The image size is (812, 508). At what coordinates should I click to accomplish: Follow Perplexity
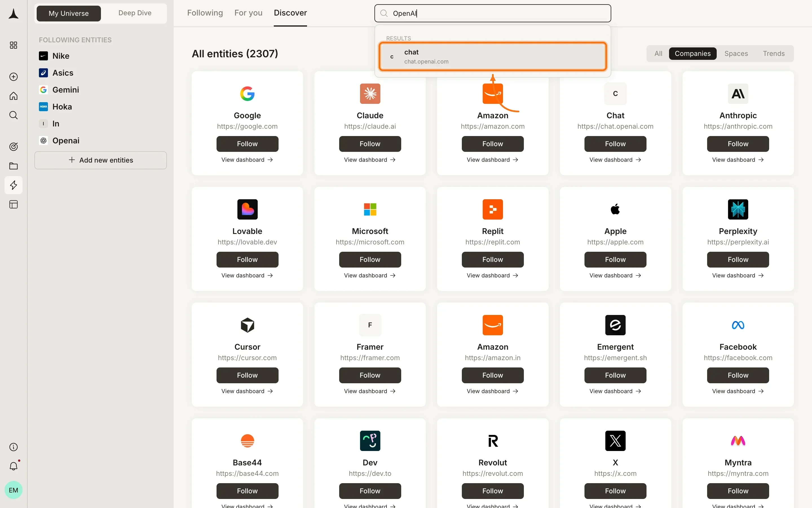[x=738, y=259]
